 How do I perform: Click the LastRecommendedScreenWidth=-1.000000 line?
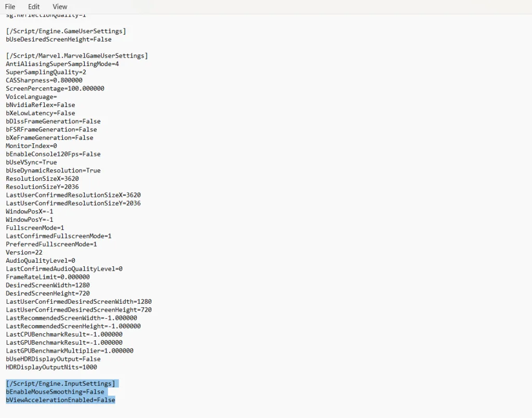[x=72, y=318]
